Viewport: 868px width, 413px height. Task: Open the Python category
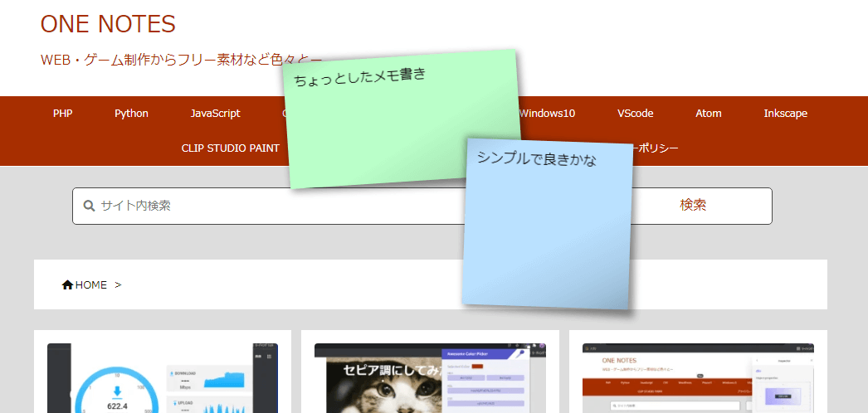coord(131,114)
